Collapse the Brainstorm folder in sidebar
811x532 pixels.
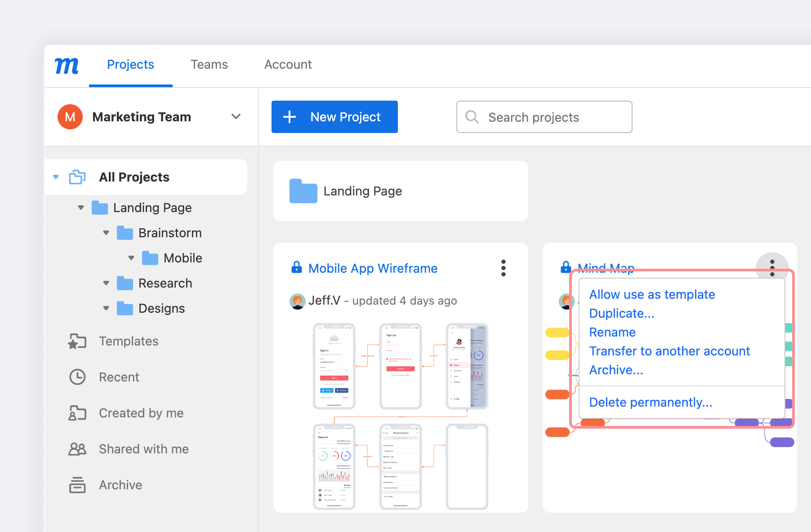pyautogui.click(x=106, y=233)
